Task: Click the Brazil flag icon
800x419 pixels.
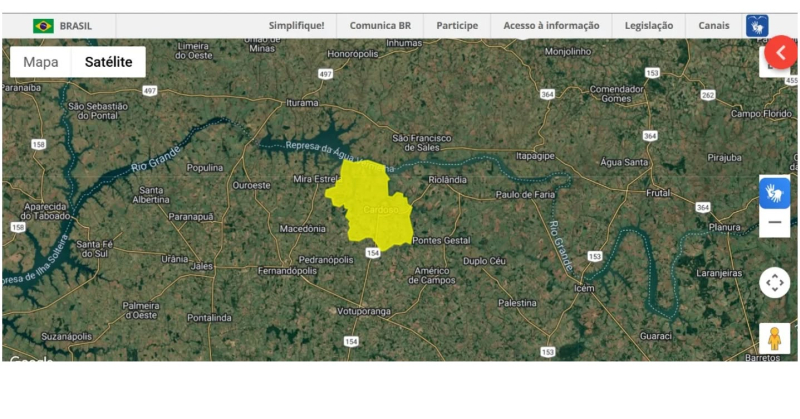Action: click(43, 26)
